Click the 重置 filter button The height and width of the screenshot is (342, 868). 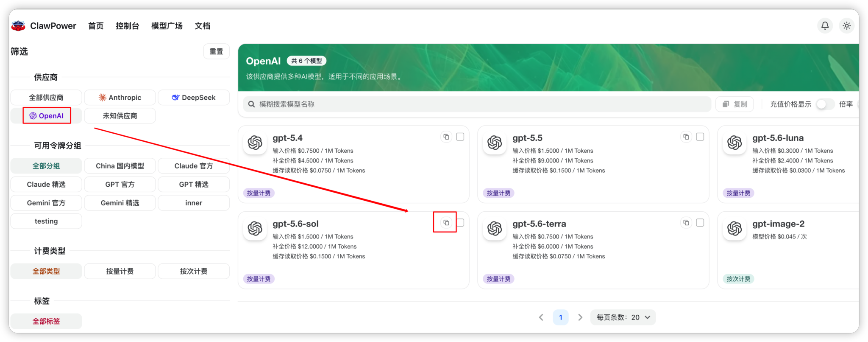click(x=216, y=51)
